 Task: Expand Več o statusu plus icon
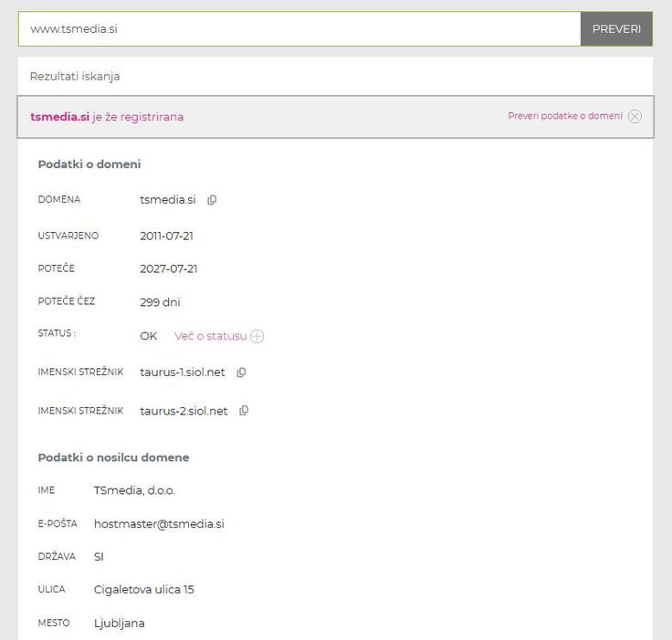tap(257, 336)
